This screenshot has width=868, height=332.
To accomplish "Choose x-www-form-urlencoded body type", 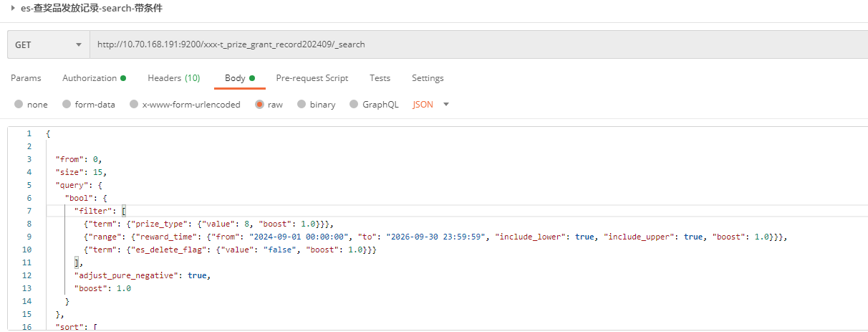I will click(x=185, y=105).
